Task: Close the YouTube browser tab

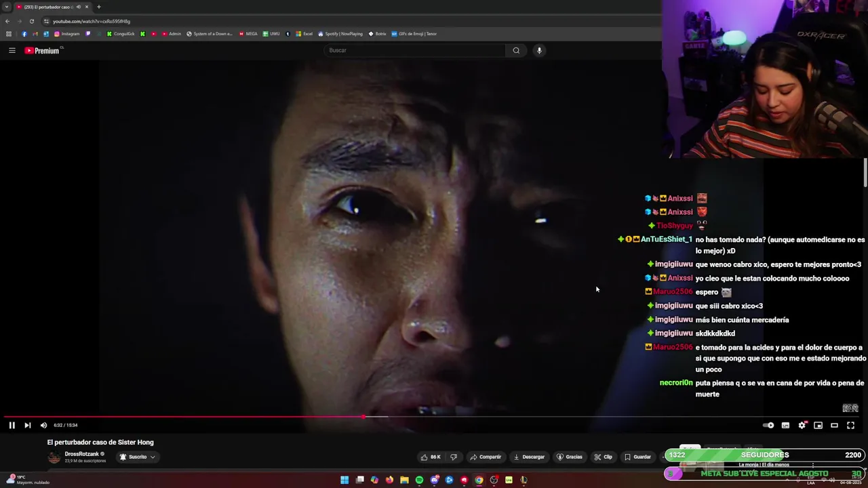Action: tap(87, 7)
